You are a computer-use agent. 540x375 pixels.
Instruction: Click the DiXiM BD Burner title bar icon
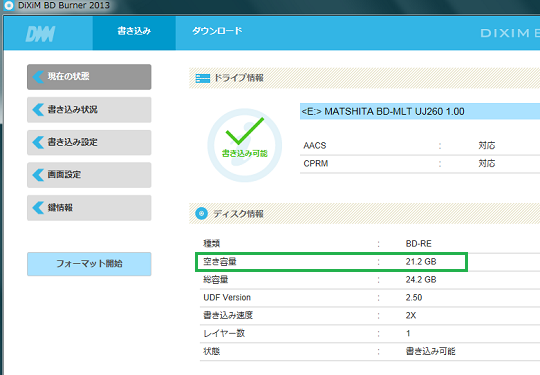click(9, 5)
